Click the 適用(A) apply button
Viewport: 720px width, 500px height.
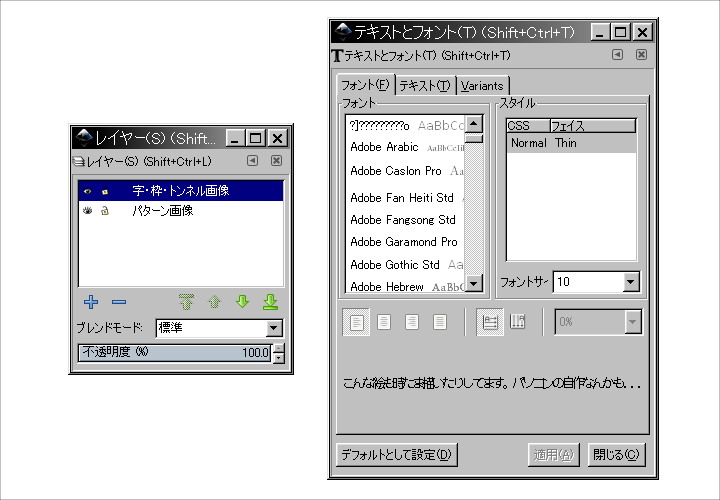(x=554, y=455)
